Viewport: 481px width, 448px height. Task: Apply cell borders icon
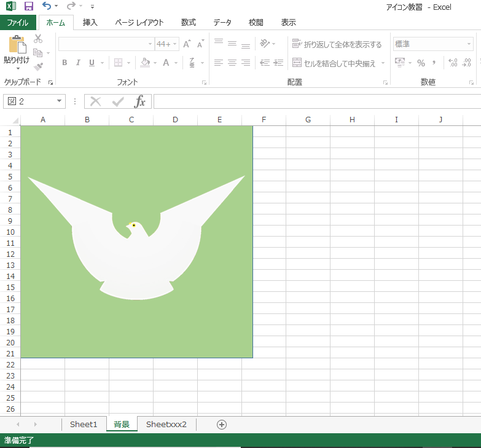pyautogui.click(x=118, y=63)
